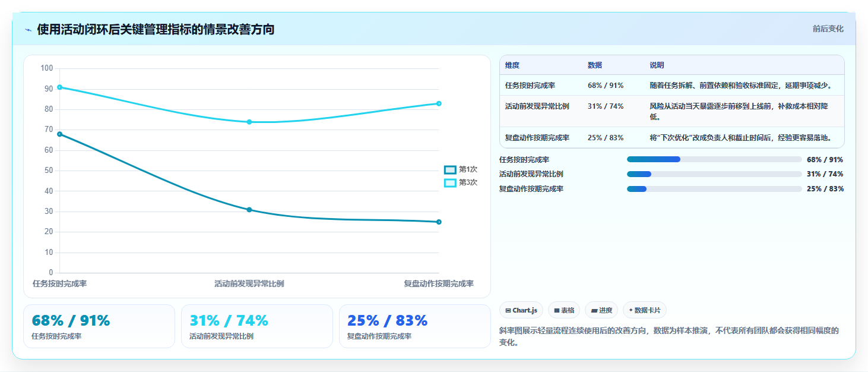The width and height of the screenshot is (868, 372).
Task: Click the y-axis value 50
Action: pyautogui.click(x=49, y=171)
